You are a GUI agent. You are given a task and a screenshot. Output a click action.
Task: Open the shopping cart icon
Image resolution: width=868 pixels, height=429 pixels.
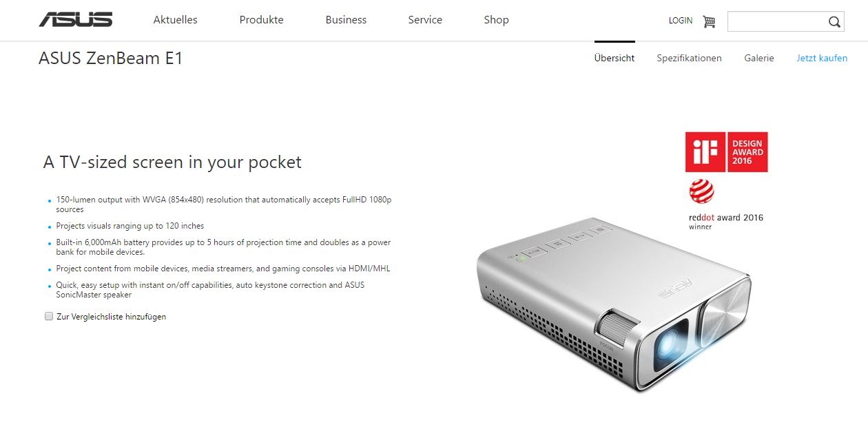[709, 21]
